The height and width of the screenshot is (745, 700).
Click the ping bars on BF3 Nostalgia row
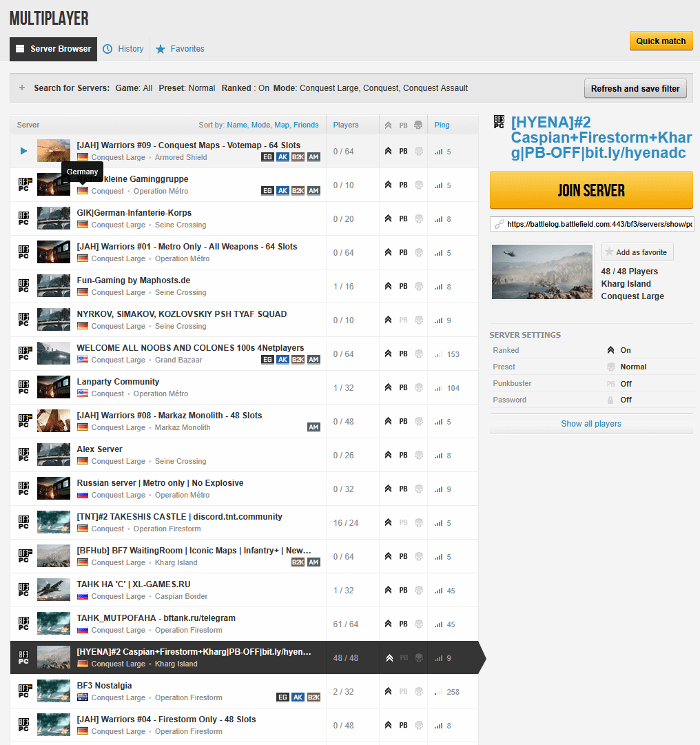[x=438, y=692]
